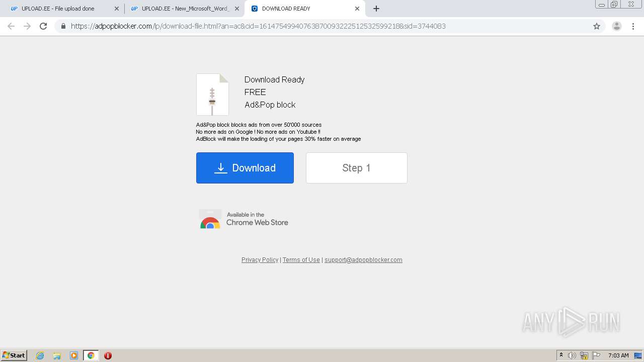Image resolution: width=644 pixels, height=362 pixels.
Task: Reload the current page
Action: click(43, 26)
